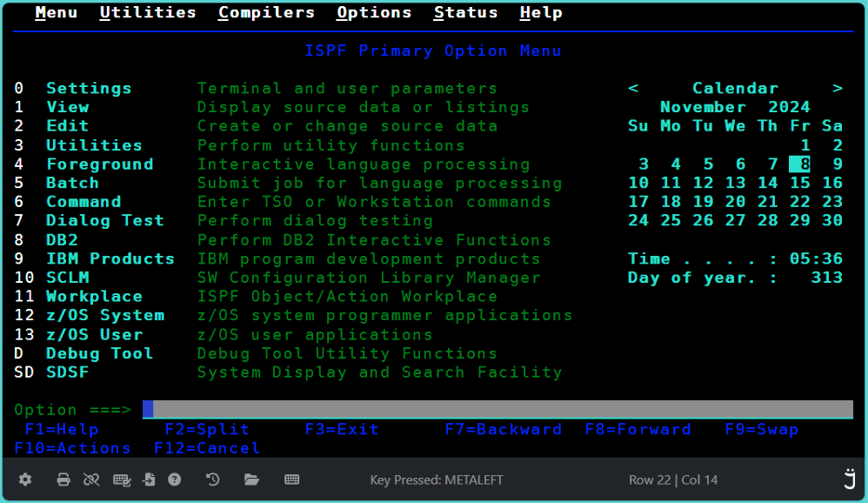Click highlighted calendar day 8
868x503 pixels.
tap(800, 164)
